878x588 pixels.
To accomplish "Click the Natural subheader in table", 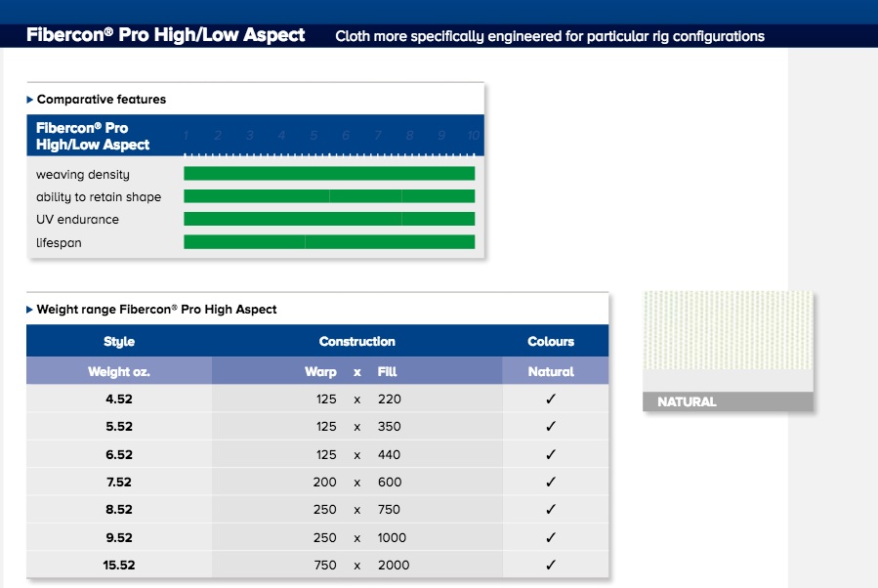I will 551,372.
